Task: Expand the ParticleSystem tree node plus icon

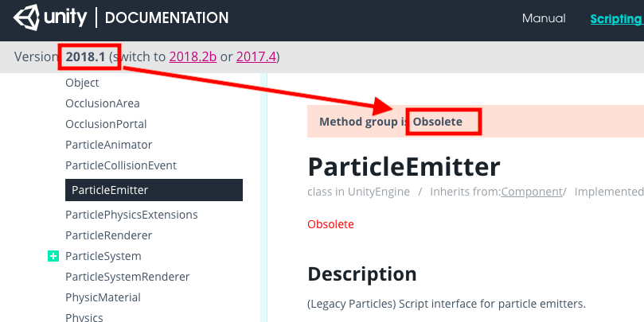Action: 53,256
